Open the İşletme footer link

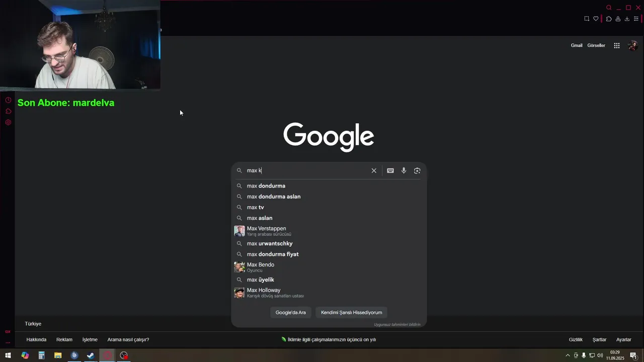(90, 339)
